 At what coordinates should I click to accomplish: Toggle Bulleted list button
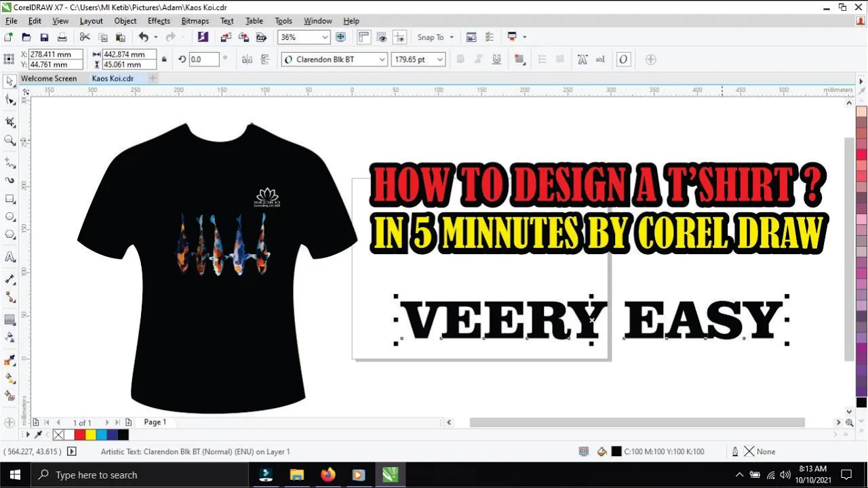(x=542, y=60)
